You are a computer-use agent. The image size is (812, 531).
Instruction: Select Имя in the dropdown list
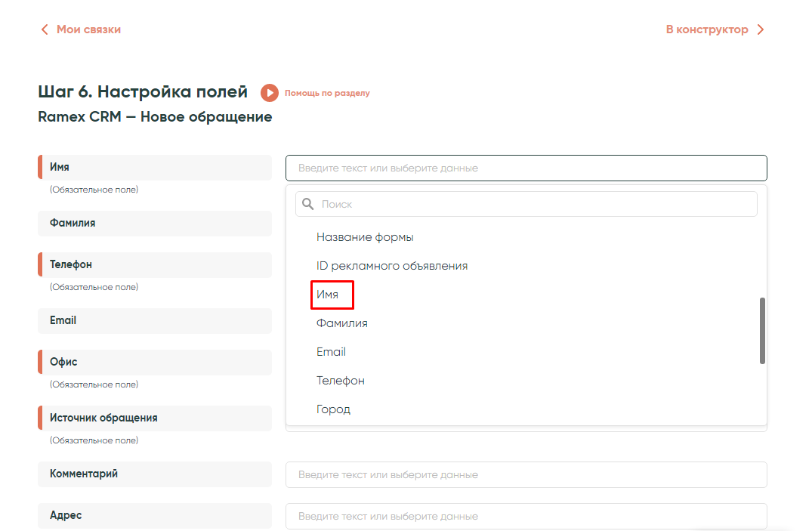pos(328,295)
